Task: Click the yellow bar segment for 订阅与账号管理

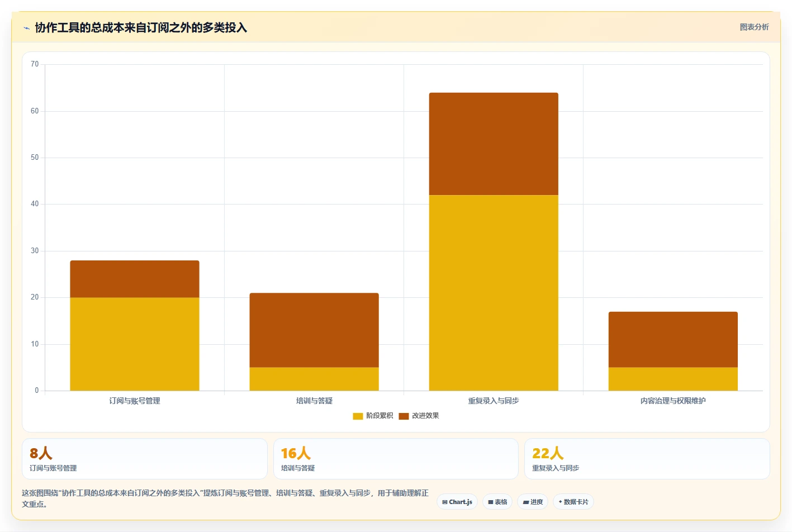Action: [135, 344]
